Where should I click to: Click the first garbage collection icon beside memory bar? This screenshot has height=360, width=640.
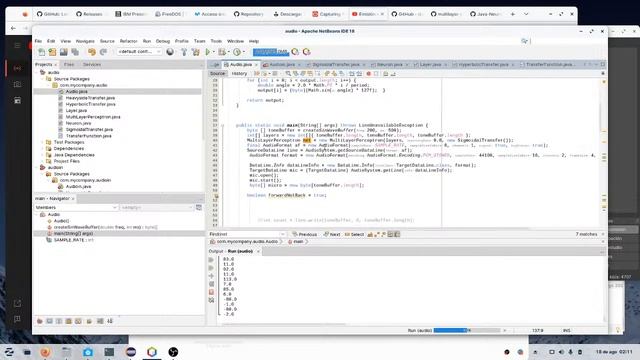(x=295, y=52)
